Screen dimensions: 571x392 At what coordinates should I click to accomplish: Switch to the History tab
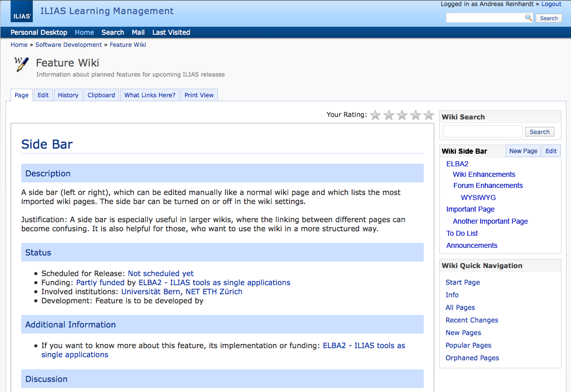[68, 95]
